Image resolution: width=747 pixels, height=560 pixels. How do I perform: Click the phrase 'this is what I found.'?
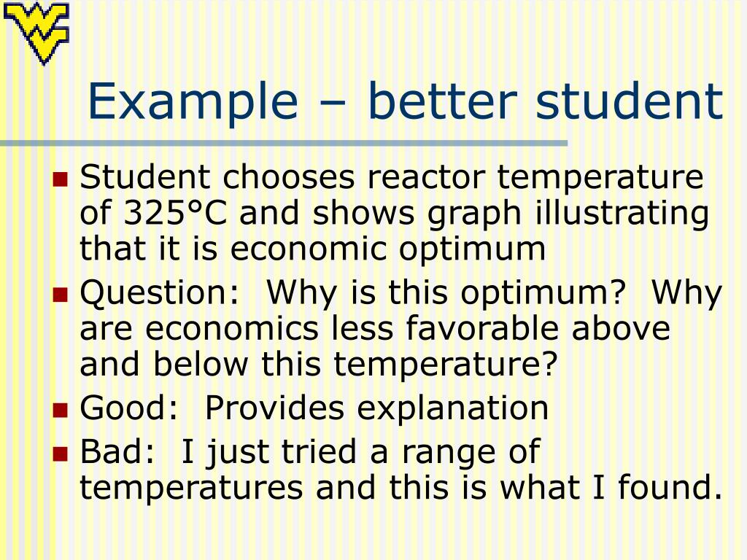(x=556, y=487)
